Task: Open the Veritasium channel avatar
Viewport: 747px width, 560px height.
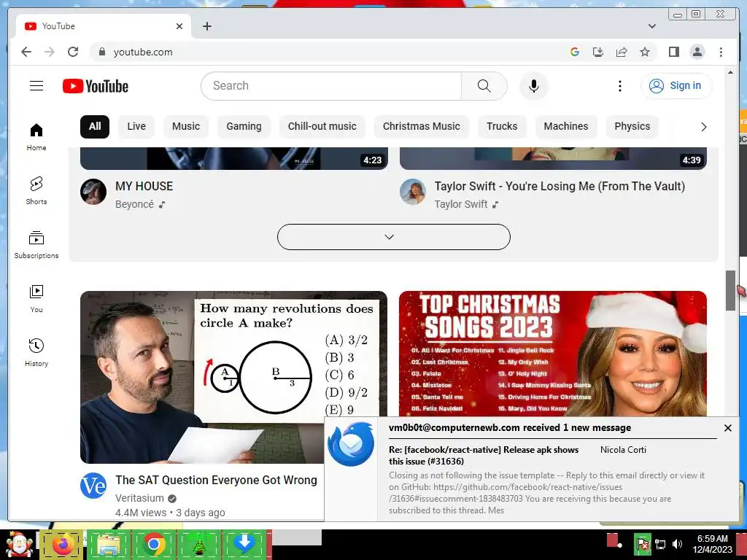Action: [93, 486]
